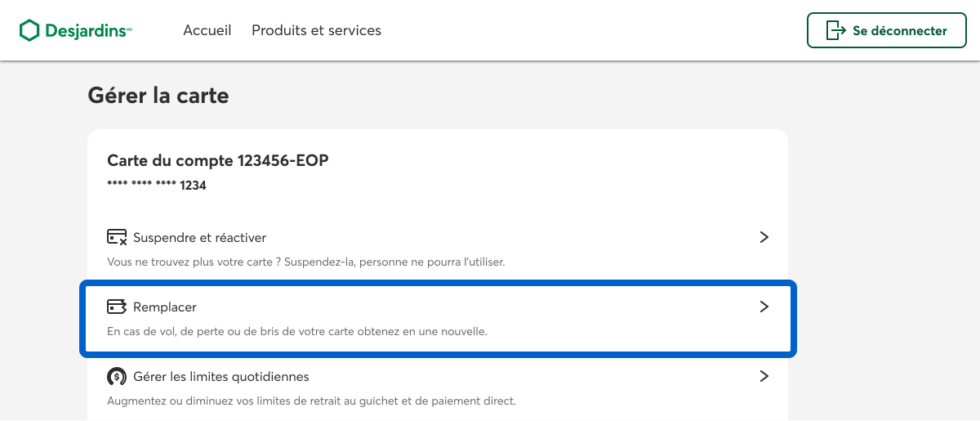Image resolution: width=980 pixels, height=421 pixels.
Task: Go to the Accueil menu item
Action: tap(207, 30)
